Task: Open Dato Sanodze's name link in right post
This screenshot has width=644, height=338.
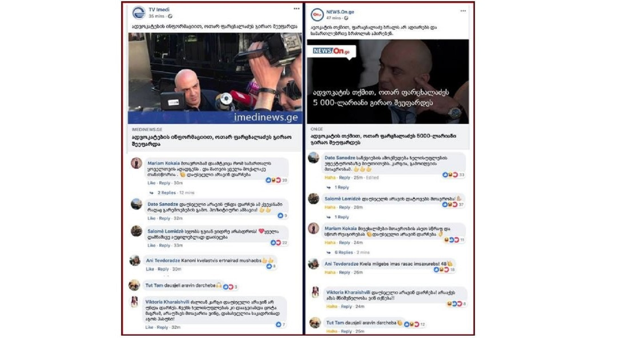Action: click(x=340, y=158)
